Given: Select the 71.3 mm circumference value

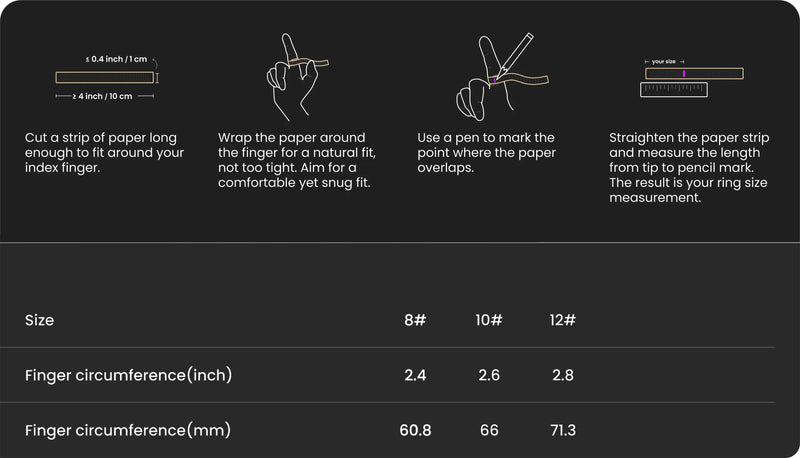Looking at the screenshot, I should point(563,430).
